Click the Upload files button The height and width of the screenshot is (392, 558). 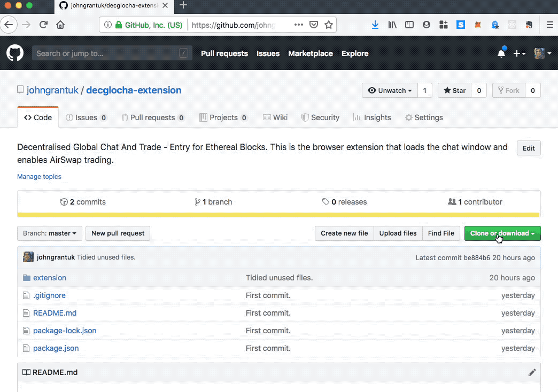point(398,233)
